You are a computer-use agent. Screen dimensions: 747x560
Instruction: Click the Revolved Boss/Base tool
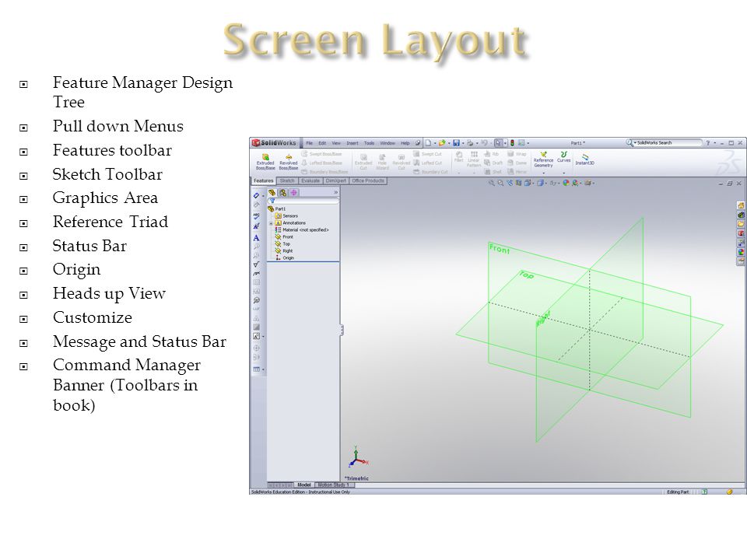pos(288,162)
